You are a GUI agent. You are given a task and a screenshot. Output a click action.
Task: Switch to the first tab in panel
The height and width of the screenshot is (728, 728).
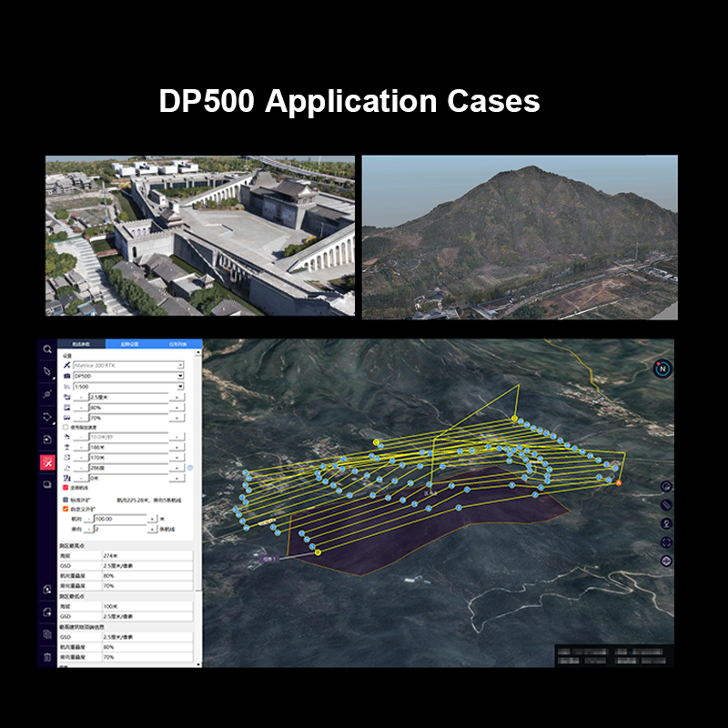click(x=81, y=344)
